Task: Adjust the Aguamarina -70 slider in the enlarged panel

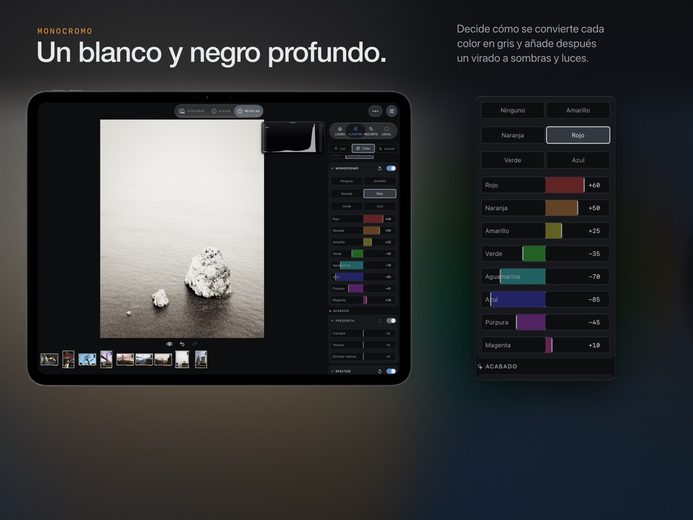Action: (x=545, y=277)
